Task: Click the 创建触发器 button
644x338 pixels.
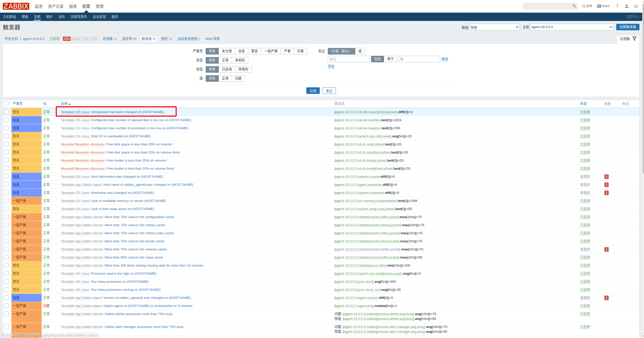Action: (628, 27)
